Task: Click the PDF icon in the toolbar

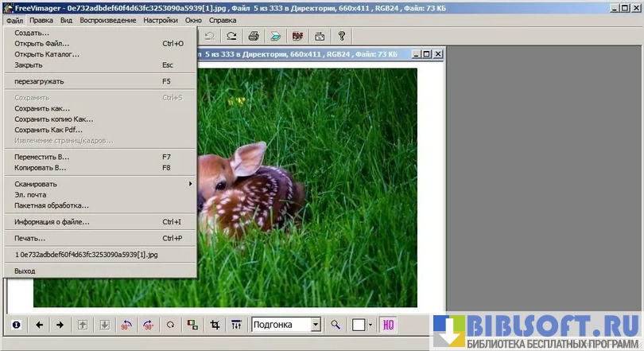Action: (x=297, y=36)
